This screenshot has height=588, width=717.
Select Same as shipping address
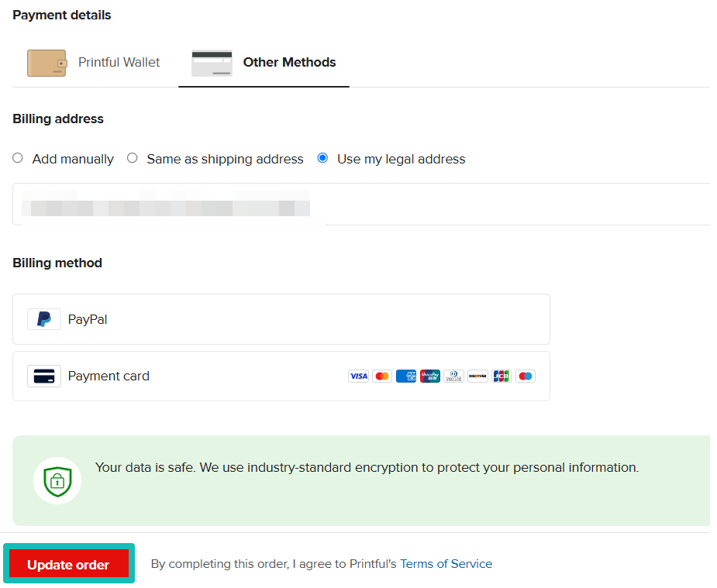pos(132,158)
